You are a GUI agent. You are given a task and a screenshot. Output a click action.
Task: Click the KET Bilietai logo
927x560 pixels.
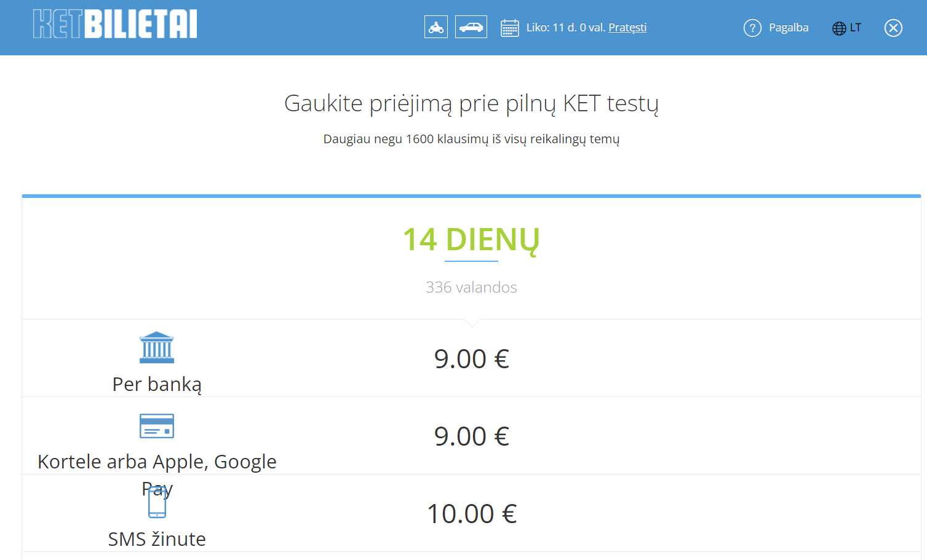(x=115, y=25)
